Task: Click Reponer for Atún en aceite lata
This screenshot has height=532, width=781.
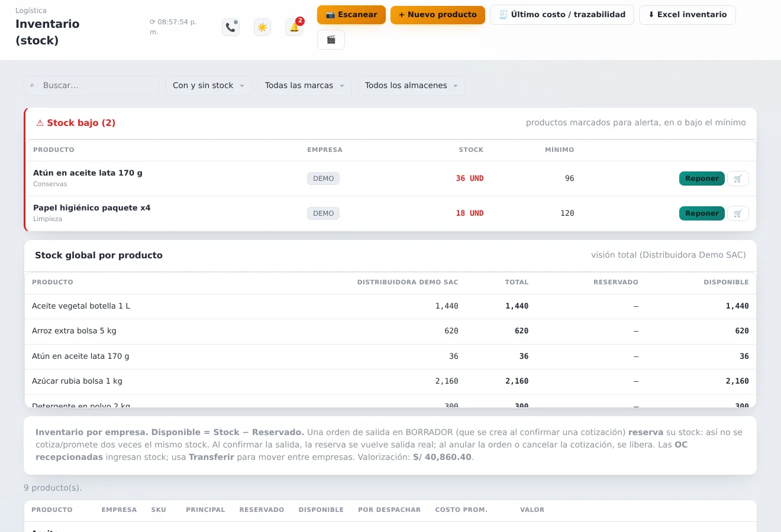Action: [702, 179]
